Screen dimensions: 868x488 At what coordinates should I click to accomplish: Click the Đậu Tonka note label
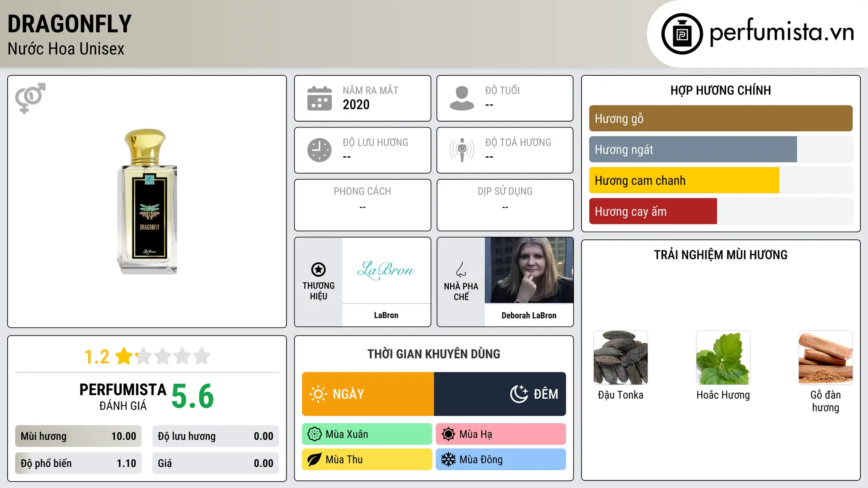(x=620, y=395)
